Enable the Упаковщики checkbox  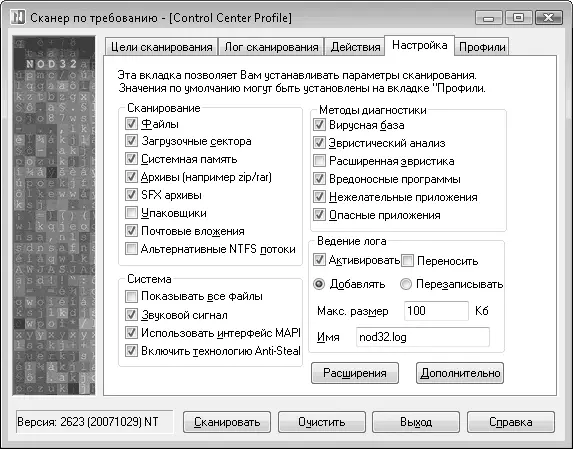coord(131,213)
